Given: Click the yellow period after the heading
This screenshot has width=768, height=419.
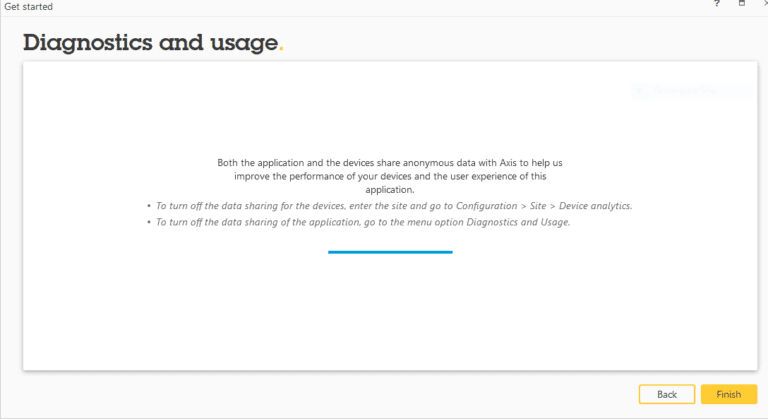Looking at the screenshot, I should click(281, 48).
